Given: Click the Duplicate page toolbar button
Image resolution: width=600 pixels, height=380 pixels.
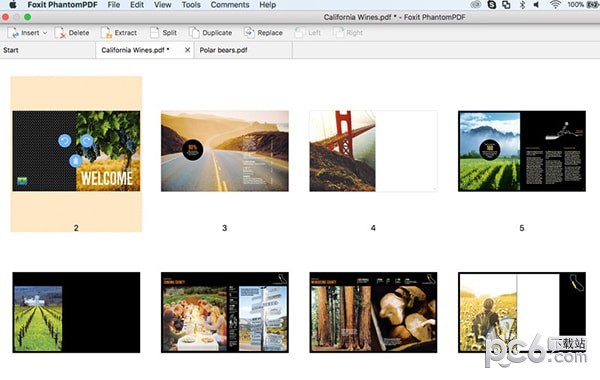Looking at the screenshot, I should (x=210, y=33).
